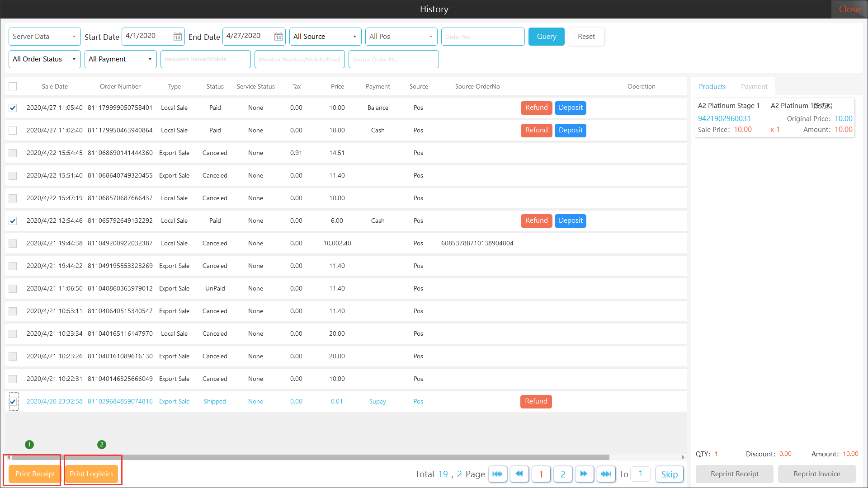Image resolution: width=868 pixels, height=488 pixels.
Task: Jump to last page icon
Action: [606, 474]
